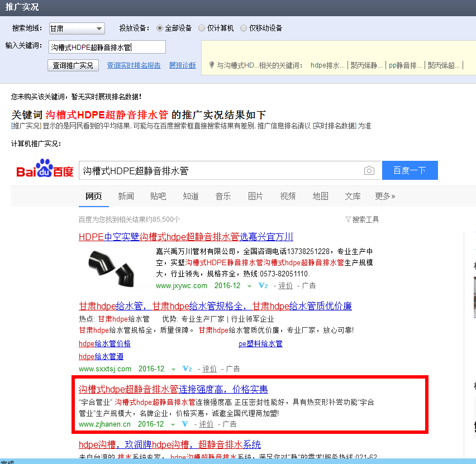Click the 计算机推广实况: label

[x=36, y=143]
